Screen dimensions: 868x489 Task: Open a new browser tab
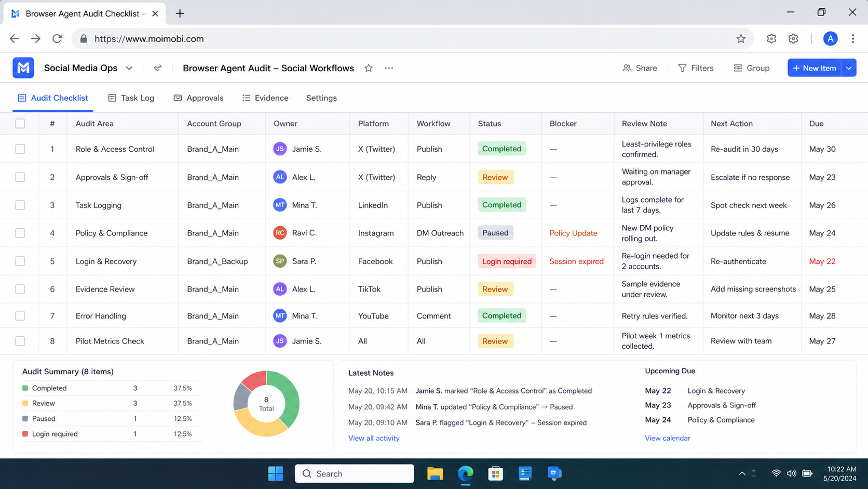coord(180,14)
